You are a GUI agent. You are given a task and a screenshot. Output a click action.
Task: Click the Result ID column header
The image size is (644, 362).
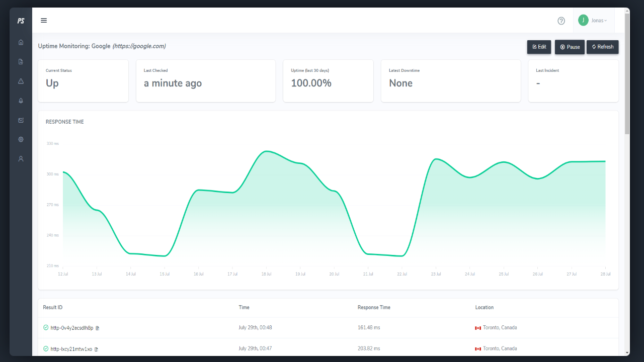pos(53,307)
